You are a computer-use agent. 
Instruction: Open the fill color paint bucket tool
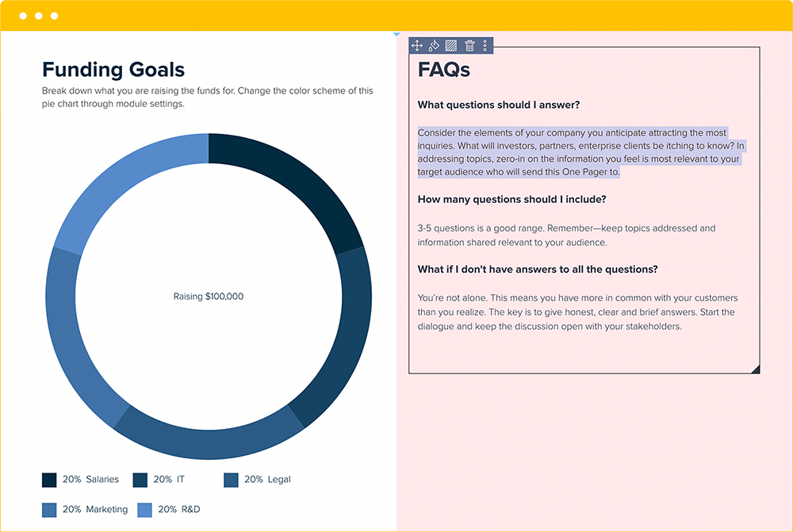433,45
